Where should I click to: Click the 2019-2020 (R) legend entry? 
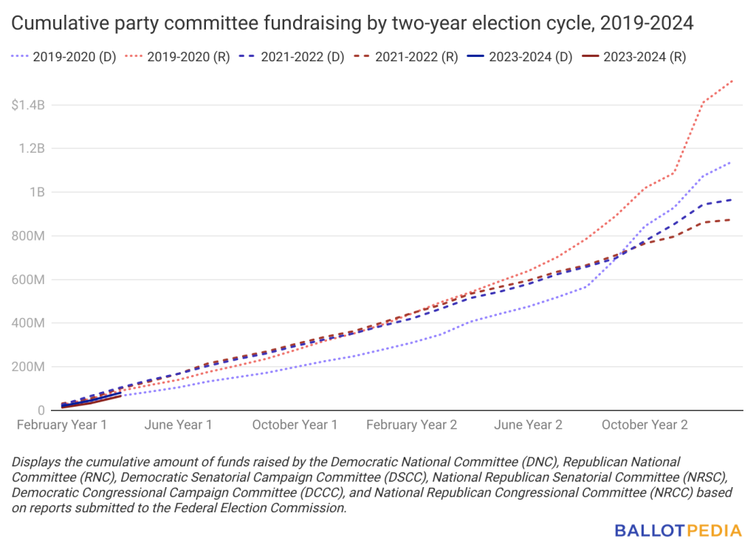pos(177,57)
